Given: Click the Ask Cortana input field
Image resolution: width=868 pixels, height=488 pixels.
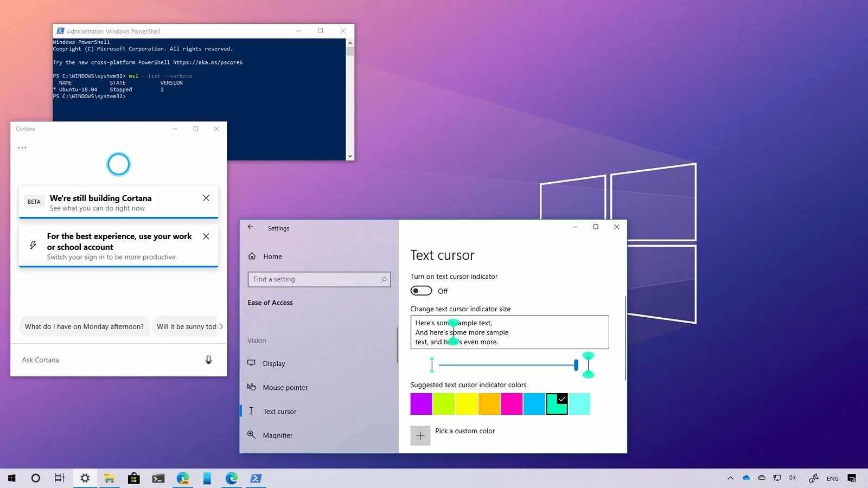Looking at the screenshot, I should pyautogui.click(x=108, y=360).
